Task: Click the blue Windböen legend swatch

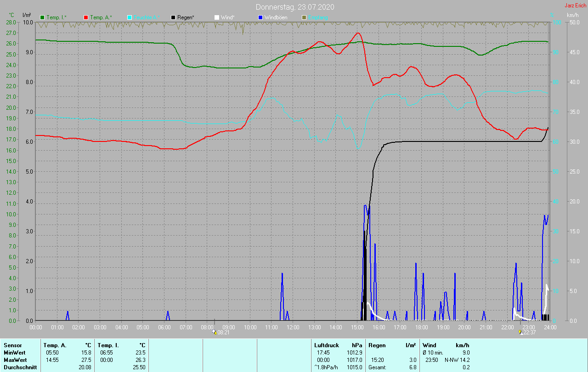Action: pos(260,17)
